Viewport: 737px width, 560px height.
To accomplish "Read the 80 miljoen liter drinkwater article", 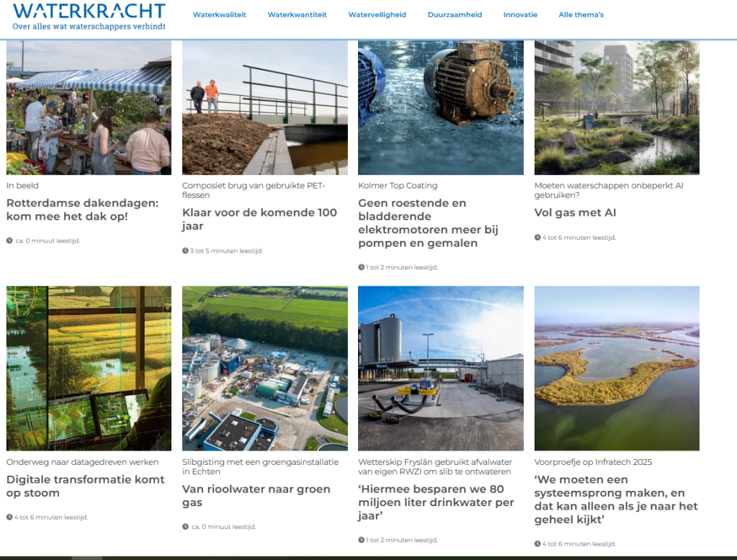I will 436,502.
